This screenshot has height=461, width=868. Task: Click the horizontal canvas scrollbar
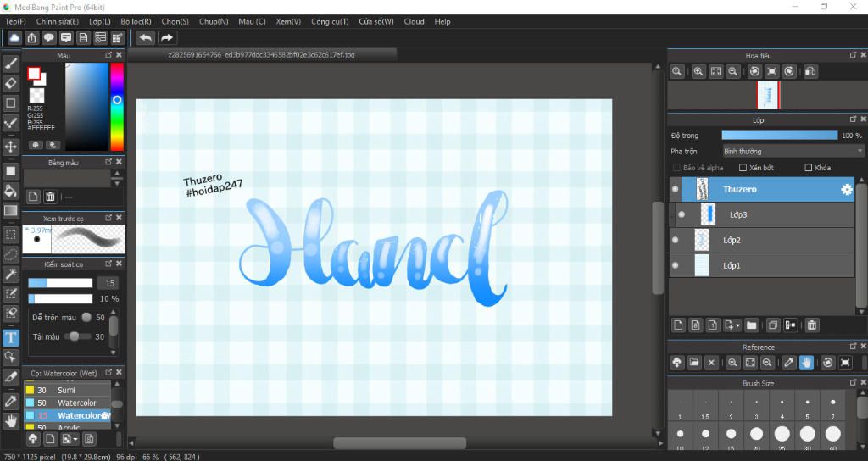pos(399,443)
